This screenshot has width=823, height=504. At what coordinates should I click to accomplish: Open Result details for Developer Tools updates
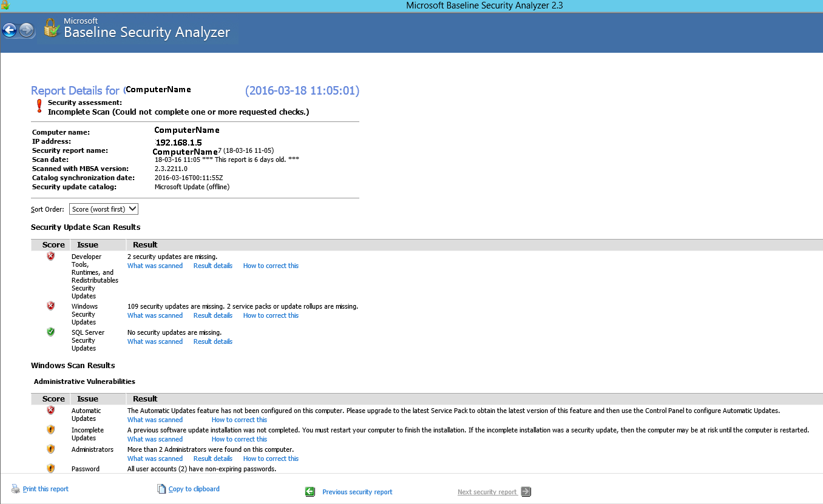click(213, 266)
